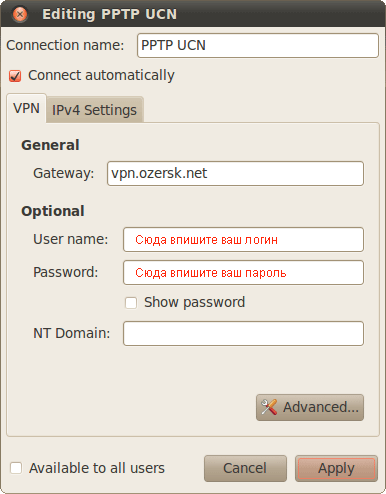The height and width of the screenshot is (494, 386).
Task: Apply the connection changes
Action: (336, 468)
